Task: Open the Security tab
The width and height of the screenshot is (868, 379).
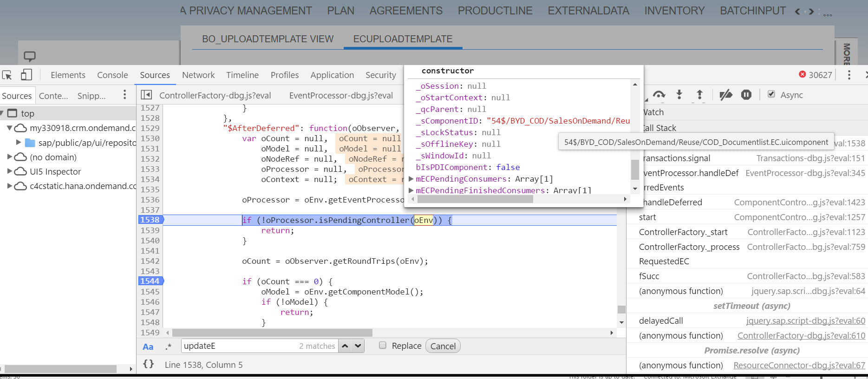Action: point(381,75)
